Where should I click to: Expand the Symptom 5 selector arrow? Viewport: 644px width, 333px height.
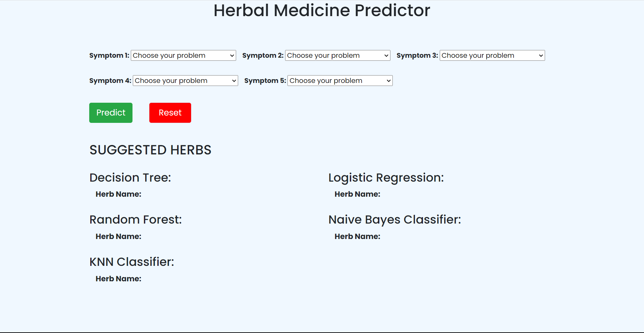(388, 81)
